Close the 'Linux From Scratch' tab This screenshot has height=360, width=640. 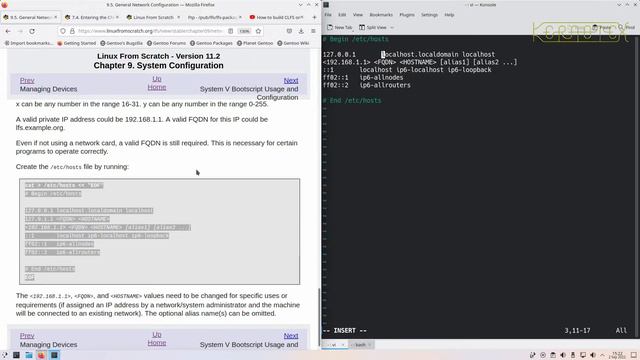(x=178, y=17)
